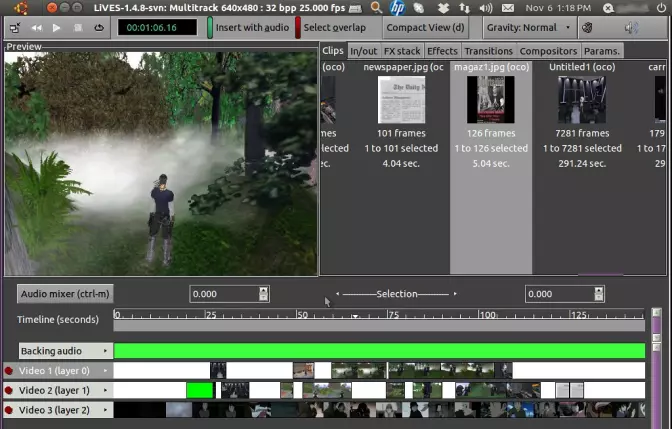
Task: Open the Effects tab
Action: (442, 51)
